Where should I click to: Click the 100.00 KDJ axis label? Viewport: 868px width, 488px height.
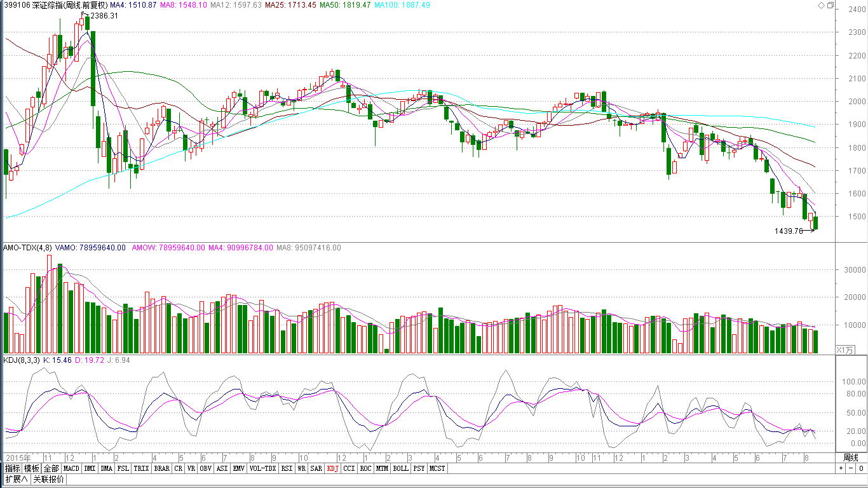click(x=854, y=382)
